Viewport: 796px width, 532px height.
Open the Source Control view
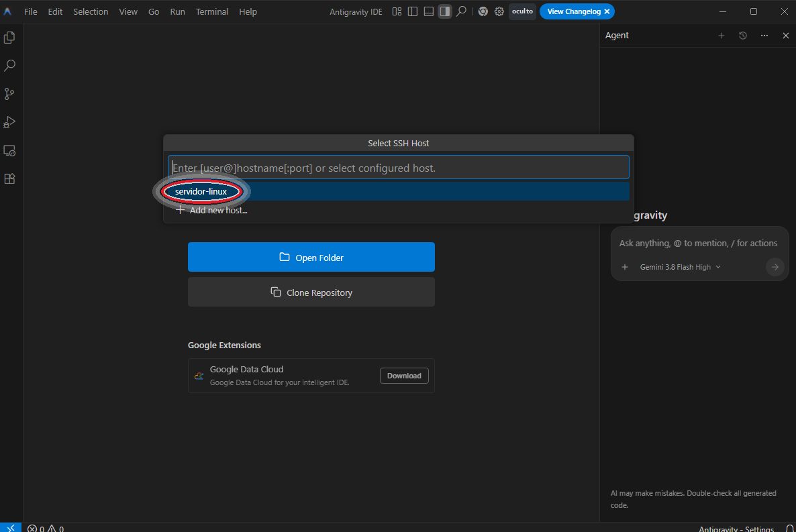[x=9, y=94]
